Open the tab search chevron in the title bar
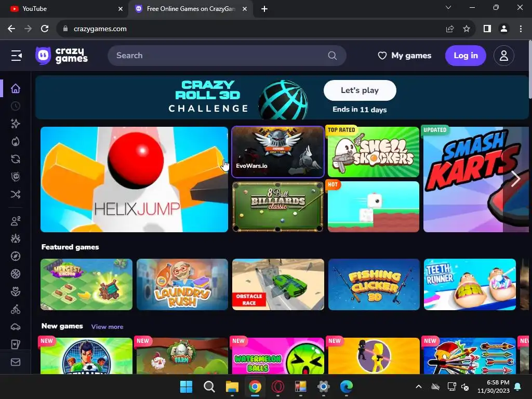Screen dimensions: 532x399 448,7
